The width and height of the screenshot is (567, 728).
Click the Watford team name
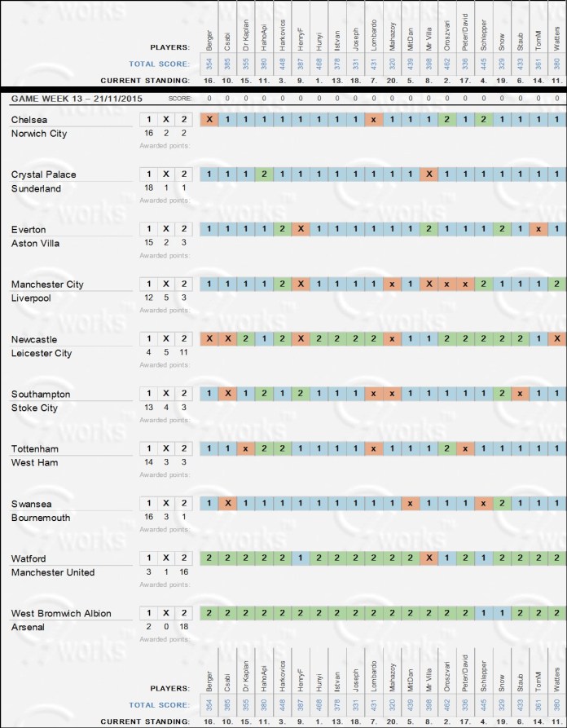pyautogui.click(x=29, y=558)
